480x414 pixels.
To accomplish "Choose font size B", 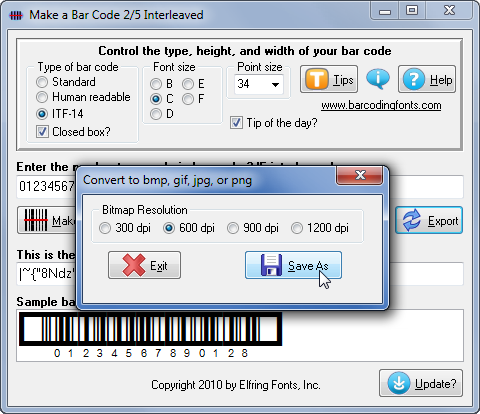I will (161, 84).
